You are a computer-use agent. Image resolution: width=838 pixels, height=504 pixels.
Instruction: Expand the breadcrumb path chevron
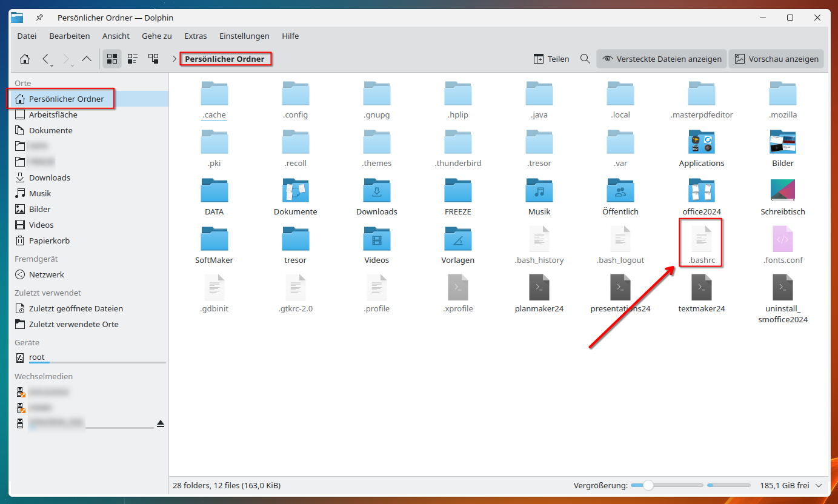(175, 59)
